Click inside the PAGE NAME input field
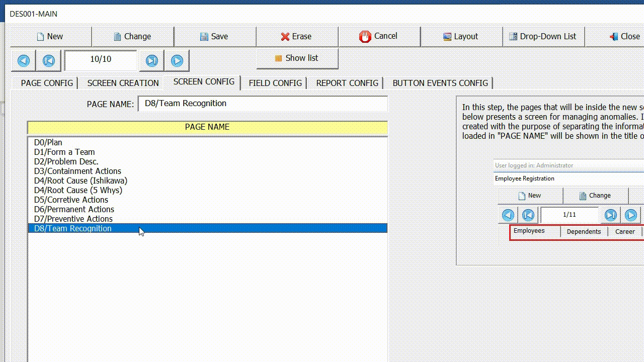644x362 pixels. pos(263,104)
